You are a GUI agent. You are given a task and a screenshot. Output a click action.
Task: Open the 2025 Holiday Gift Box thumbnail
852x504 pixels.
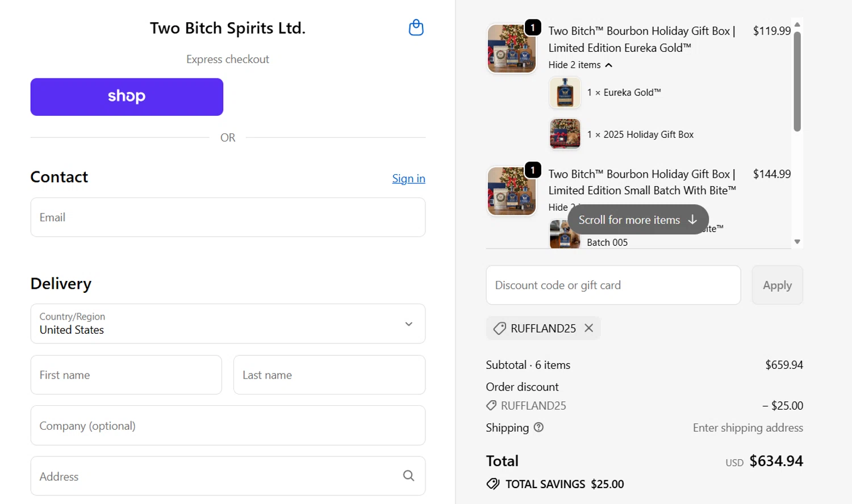[565, 134]
